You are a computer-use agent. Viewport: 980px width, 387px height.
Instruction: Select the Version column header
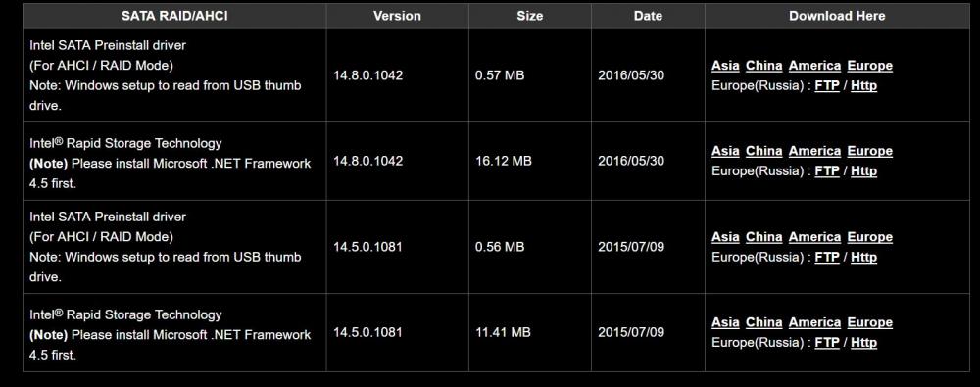pyautogui.click(x=397, y=17)
